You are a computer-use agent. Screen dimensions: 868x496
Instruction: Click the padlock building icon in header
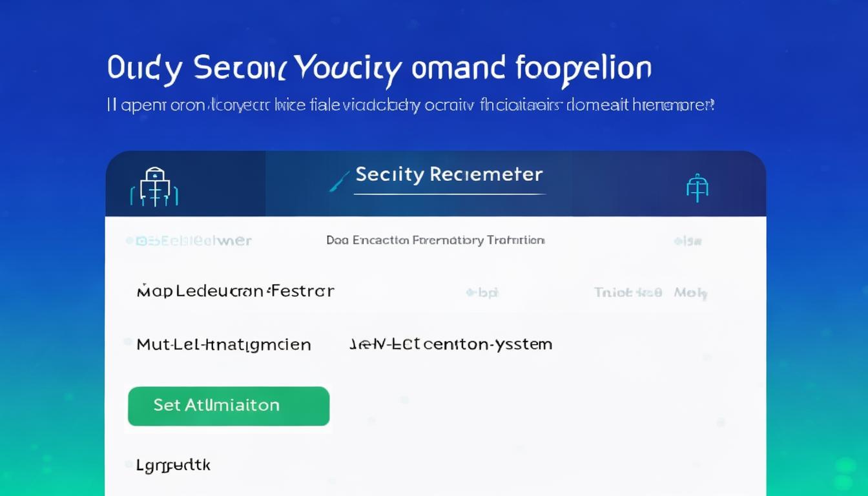[x=154, y=187]
